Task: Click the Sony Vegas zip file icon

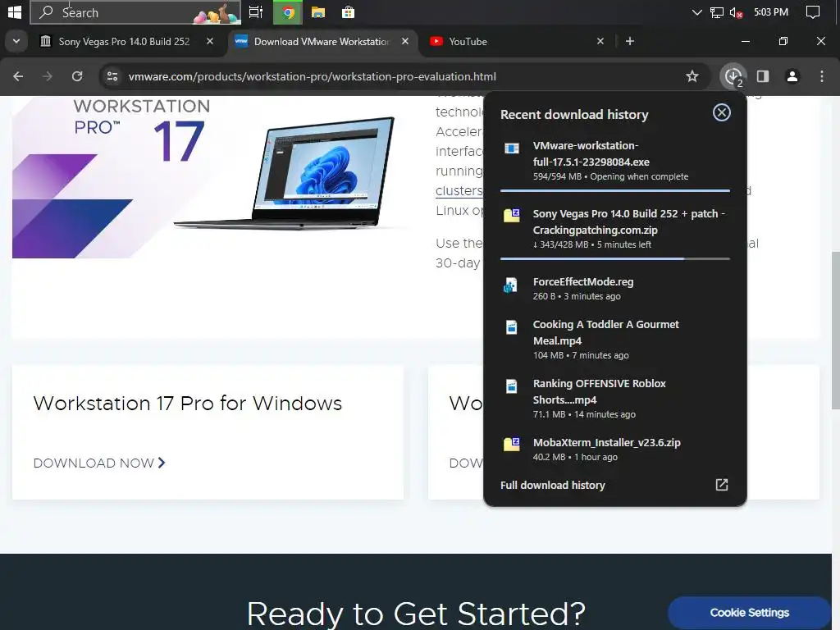Action: pyautogui.click(x=512, y=216)
